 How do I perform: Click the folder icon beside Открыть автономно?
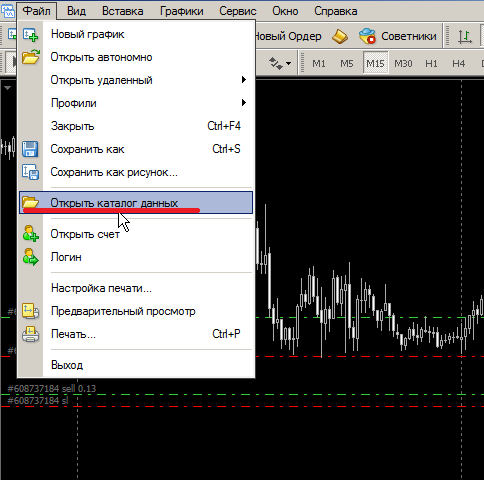[31, 57]
